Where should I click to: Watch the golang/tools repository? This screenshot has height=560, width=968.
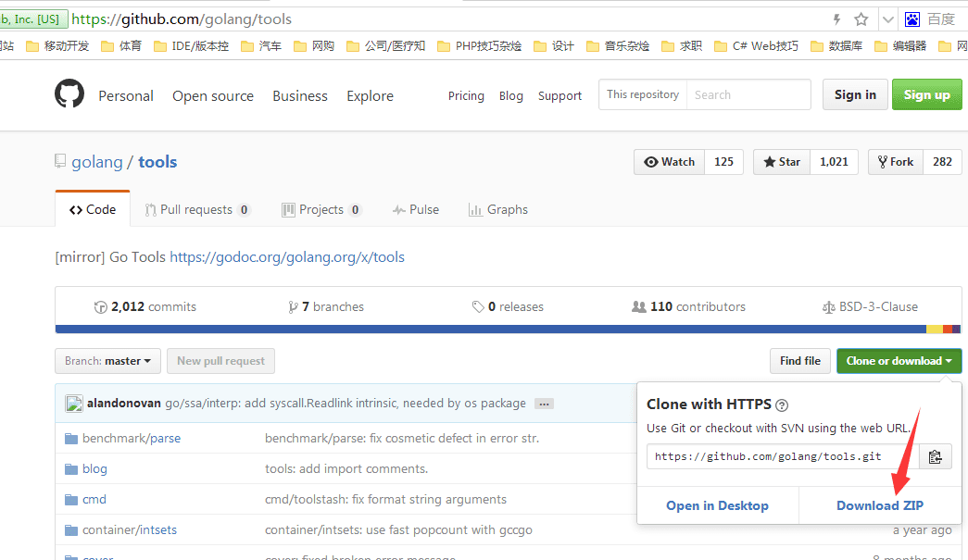[x=669, y=162]
